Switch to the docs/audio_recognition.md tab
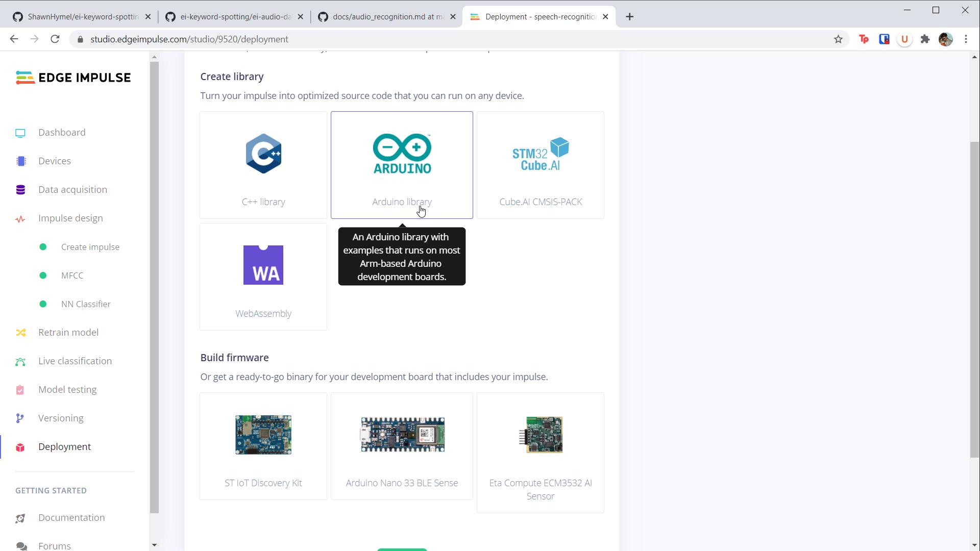The height and width of the screenshot is (551, 980). 386,17
